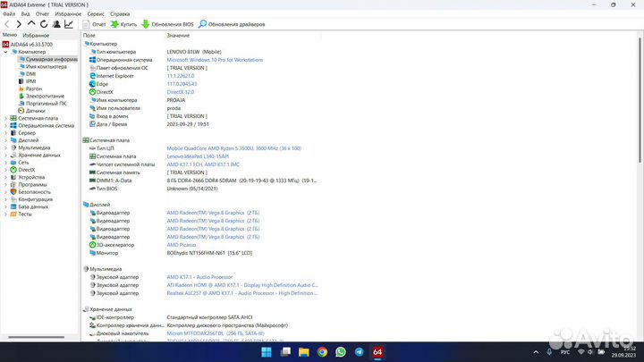Open the graph chart toolbar icon
Viewport: 644px width, 362px height.
click(69, 24)
